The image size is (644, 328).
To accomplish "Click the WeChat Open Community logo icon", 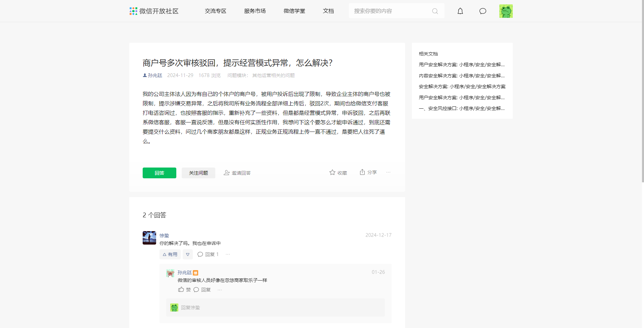I will click(133, 11).
